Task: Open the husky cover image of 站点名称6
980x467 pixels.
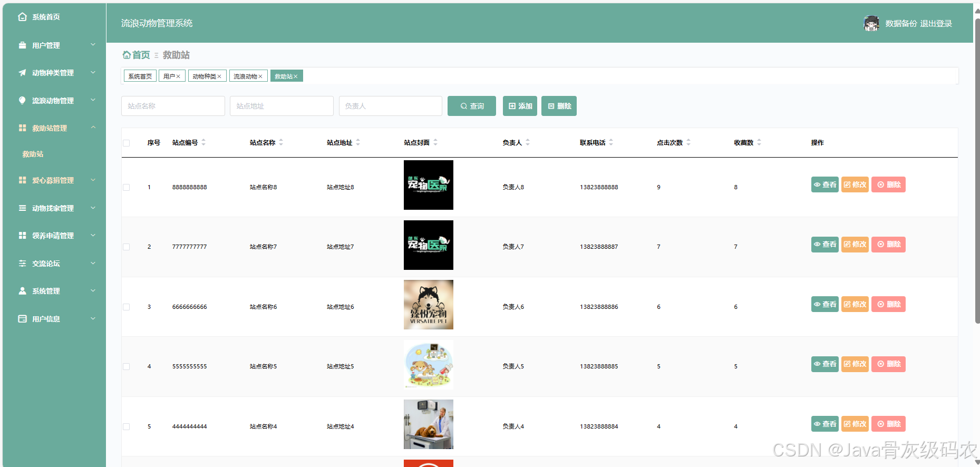Action: tap(429, 305)
